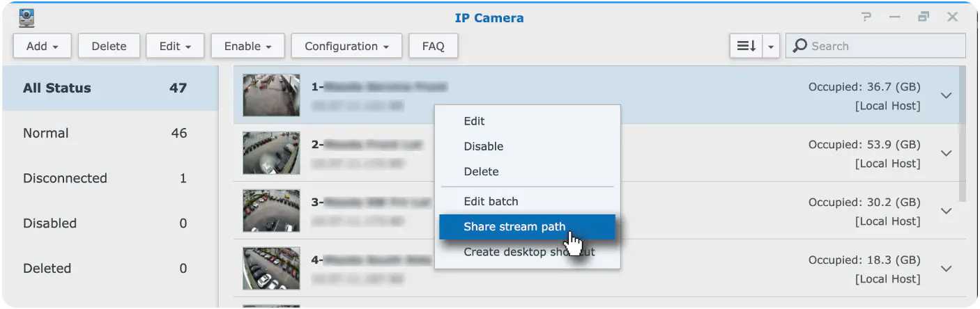This screenshot has width=980, height=309.
Task: Close the IP Camera window
Action: click(x=952, y=17)
